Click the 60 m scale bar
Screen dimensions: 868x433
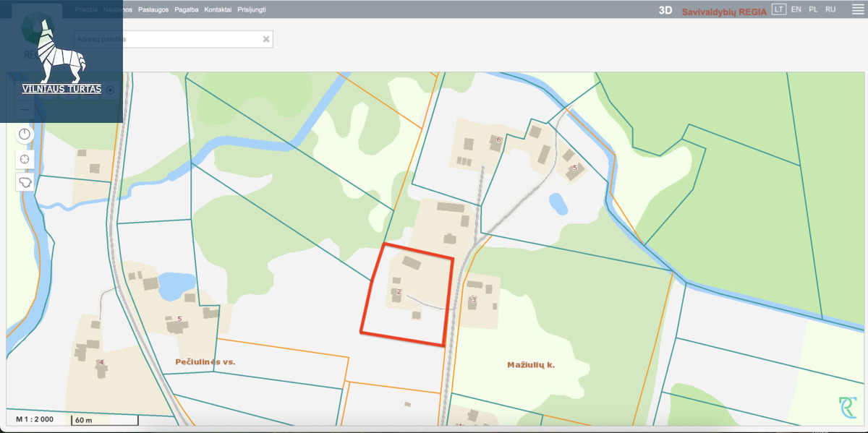coord(104,419)
